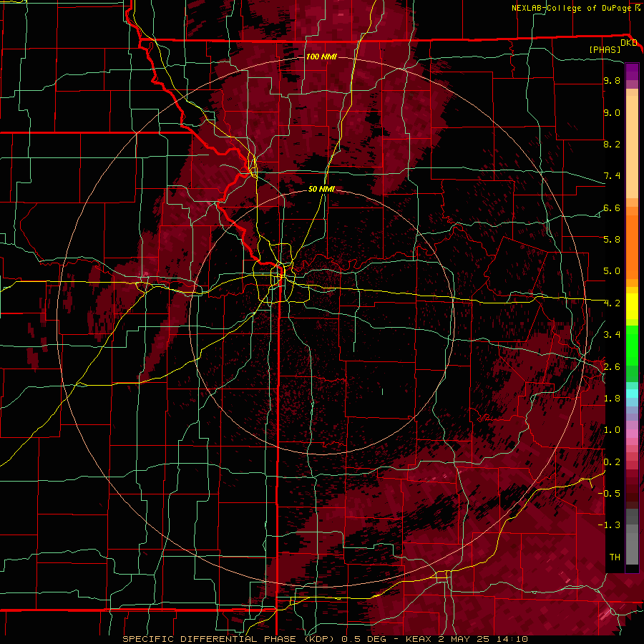Click the 9.8 value on the scale
Screen dimensions: 644x644
612,80
